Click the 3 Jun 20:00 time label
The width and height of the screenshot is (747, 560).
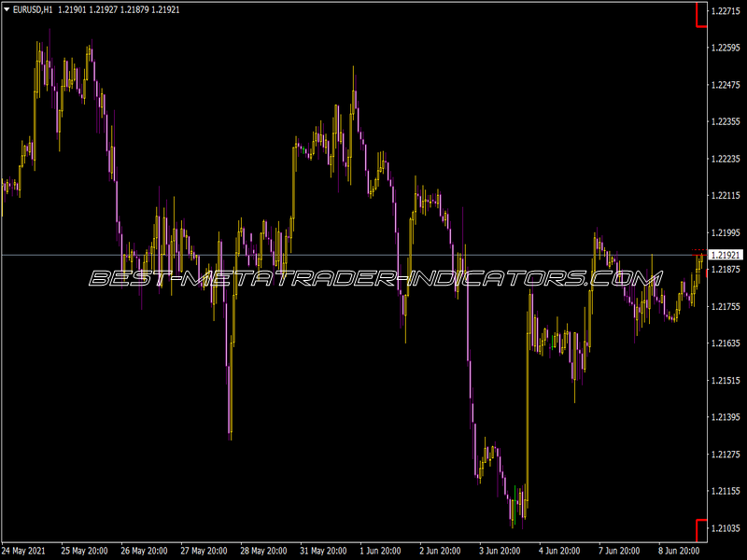click(x=500, y=551)
